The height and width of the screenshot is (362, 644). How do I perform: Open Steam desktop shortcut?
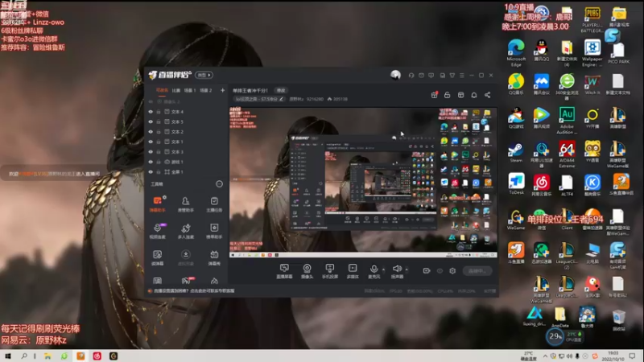[516, 153]
